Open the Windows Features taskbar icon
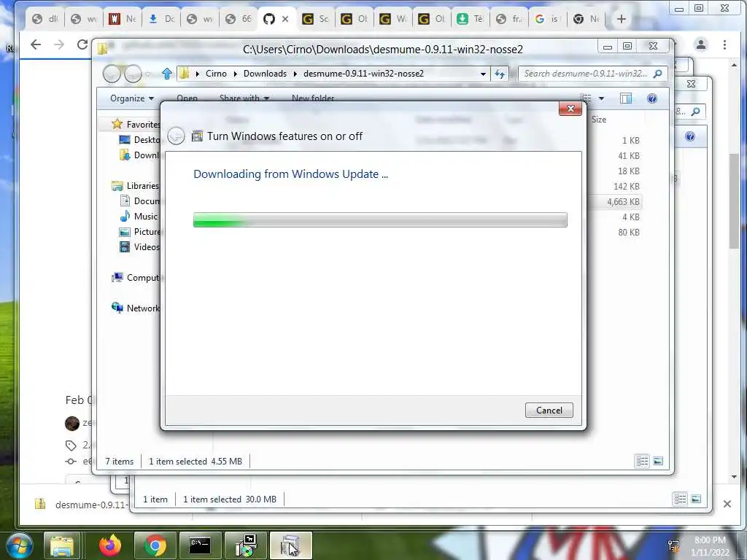The width and height of the screenshot is (747, 560). pyautogui.click(x=290, y=545)
